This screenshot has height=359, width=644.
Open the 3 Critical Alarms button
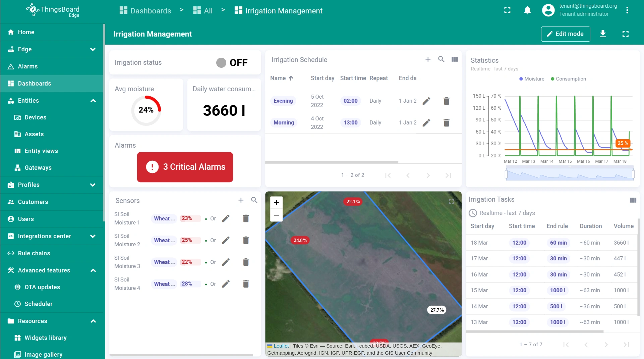tap(185, 167)
